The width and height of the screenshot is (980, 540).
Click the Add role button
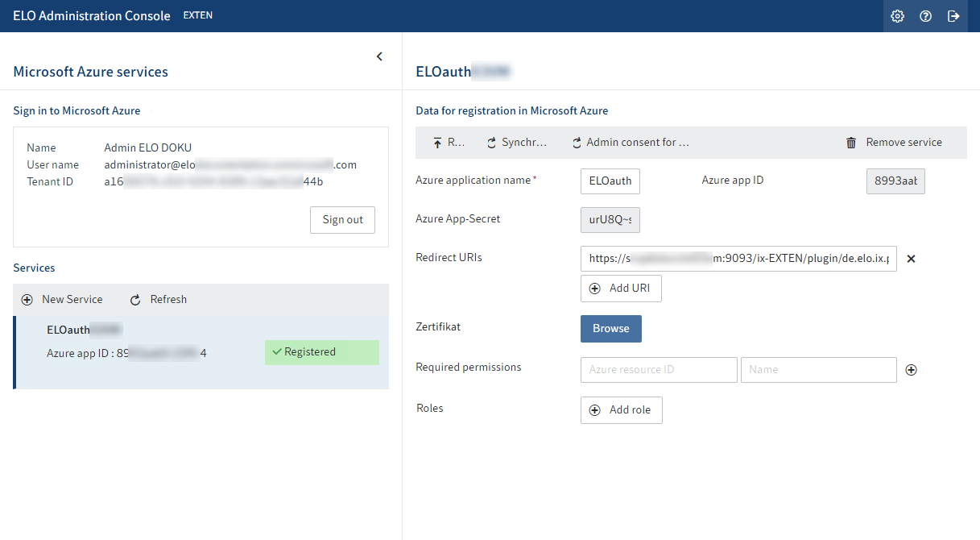coord(622,410)
